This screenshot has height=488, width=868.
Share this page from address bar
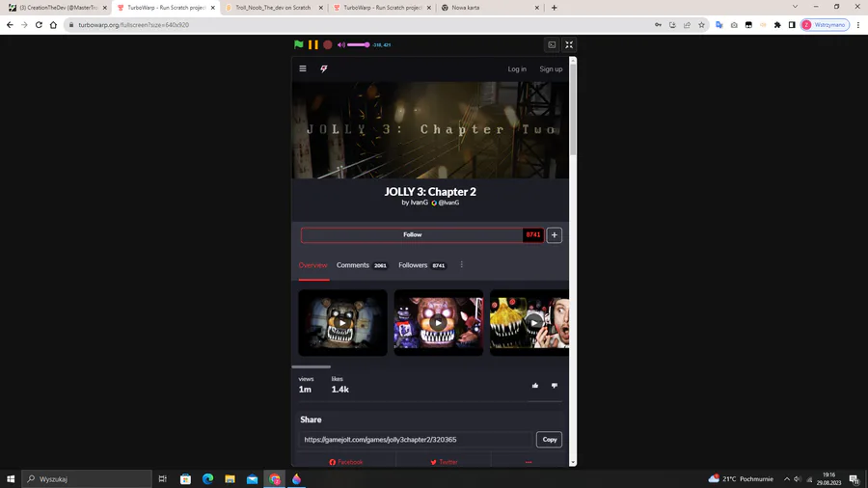tap(687, 25)
